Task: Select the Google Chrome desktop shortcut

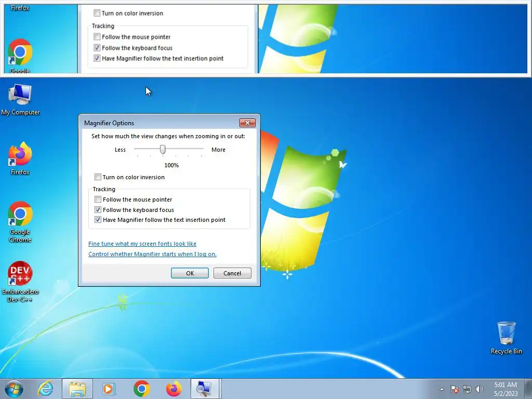Action: click(x=20, y=221)
